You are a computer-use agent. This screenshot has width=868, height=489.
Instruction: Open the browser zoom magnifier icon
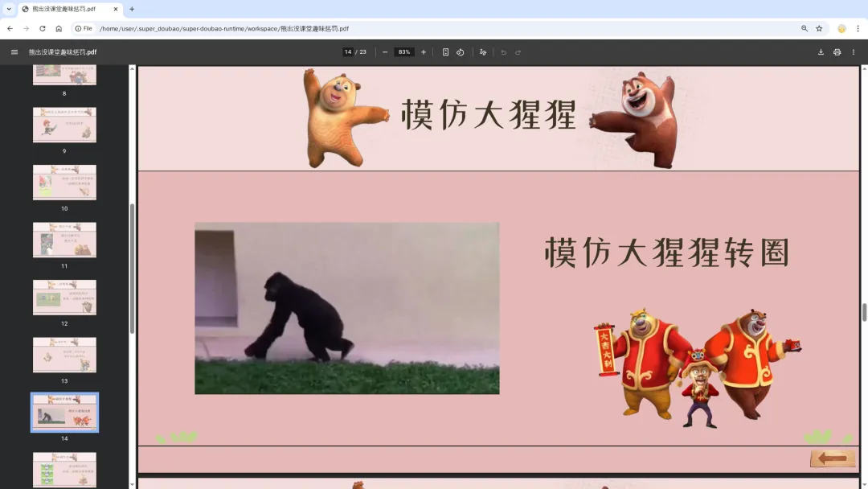click(805, 28)
